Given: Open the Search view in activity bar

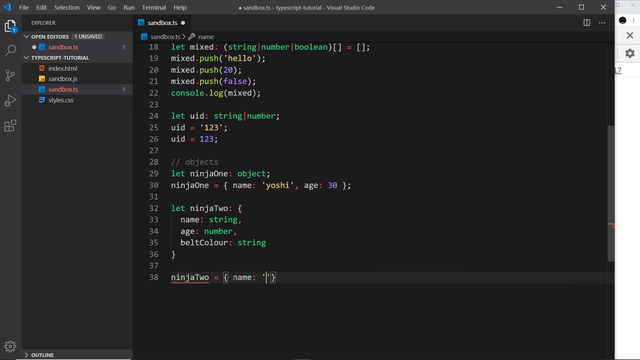Looking at the screenshot, I should (10, 51).
